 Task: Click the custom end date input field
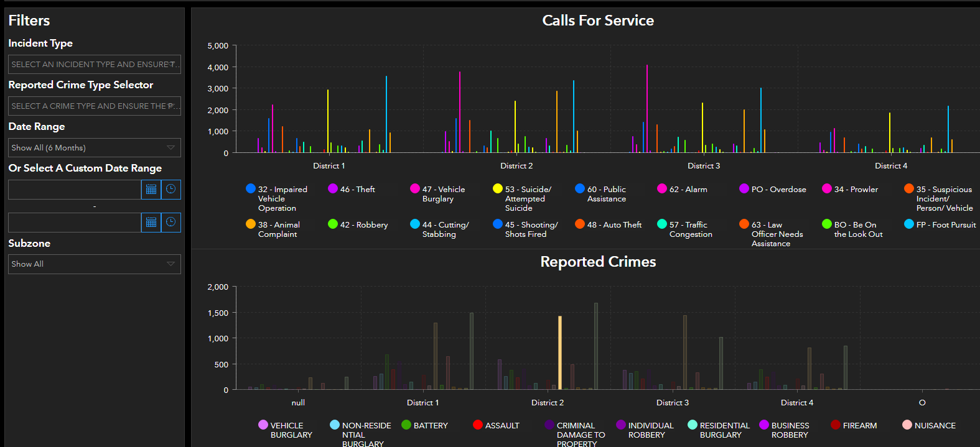[75, 222]
